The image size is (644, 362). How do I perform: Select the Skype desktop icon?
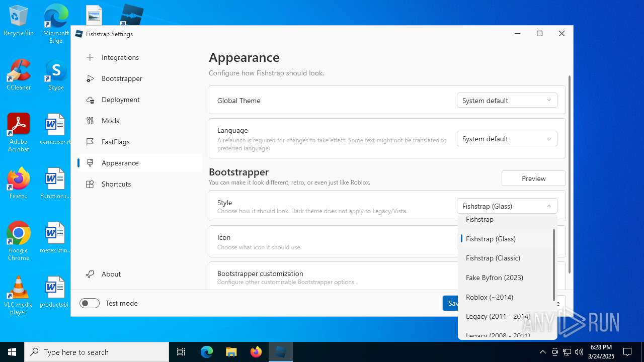tap(56, 75)
